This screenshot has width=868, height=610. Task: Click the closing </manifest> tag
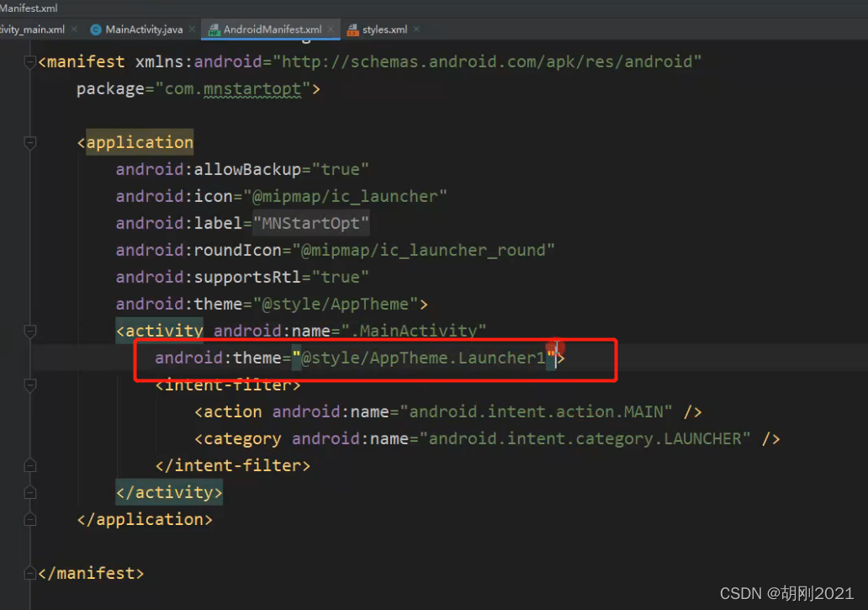(x=91, y=573)
